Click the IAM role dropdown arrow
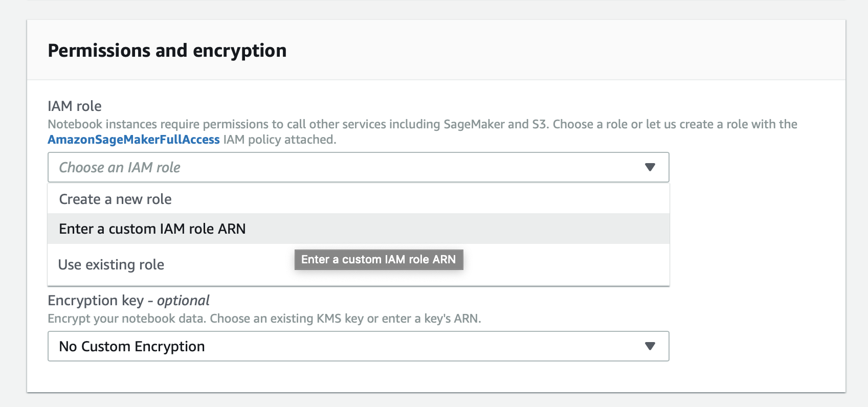 click(x=650, y=167)
